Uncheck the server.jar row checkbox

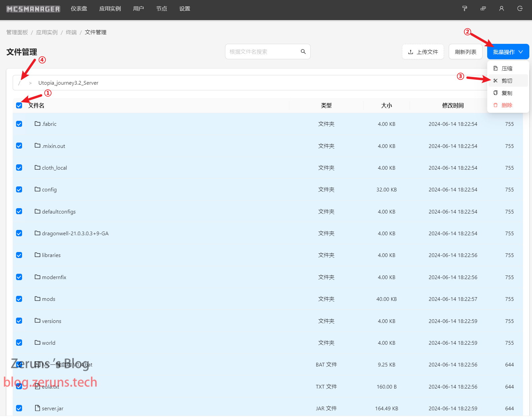tap(19, 408)
